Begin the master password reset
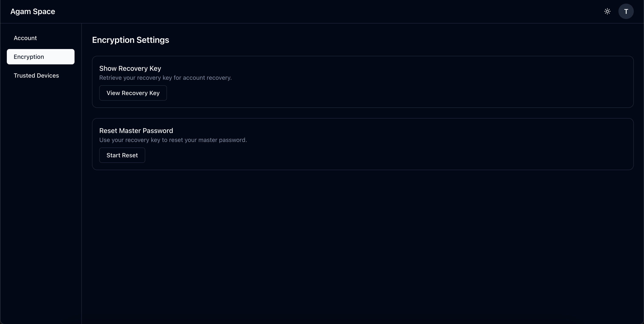This screenshot has height=324, width=644. 122,155
